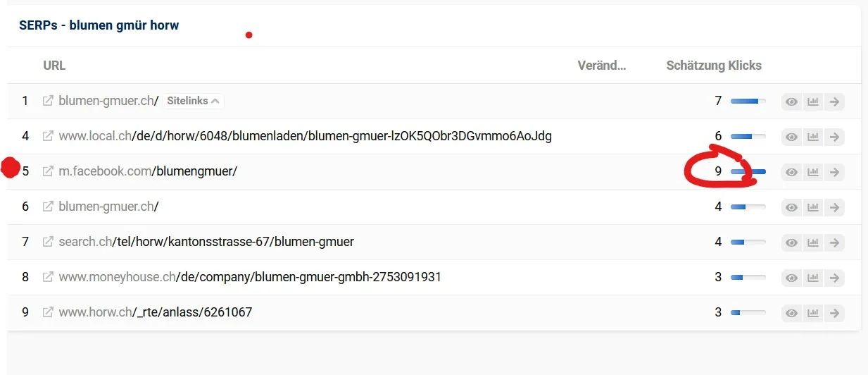The width and height of the screenshot is (868, 375).
Task: Click the click-estimate bar in the m.facebook.com row
Action: [x=748, y=171]
